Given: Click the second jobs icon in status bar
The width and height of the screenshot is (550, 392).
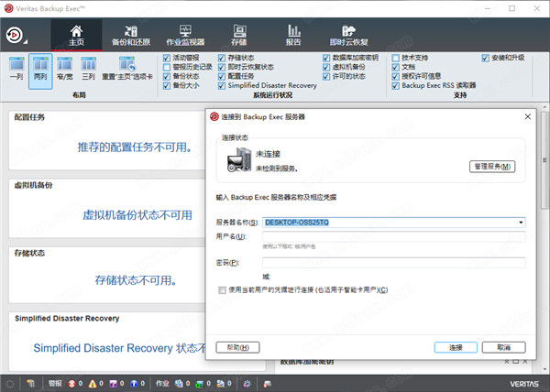Looking at the screenshot, I should click(x=200, y=384).
